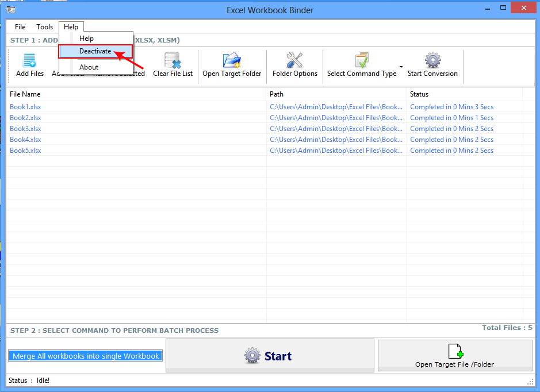Open the Tools menu
Viewport: 540px width, 392px height.
click(x=44, y=27)
